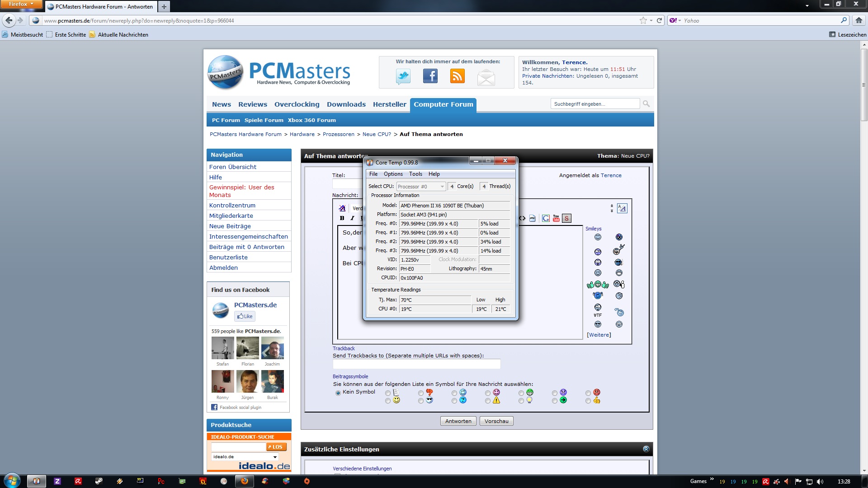This screenshot has width=868, height=488.
Task: Open the Steam icon on the taskbar
Action: point(99,481)
